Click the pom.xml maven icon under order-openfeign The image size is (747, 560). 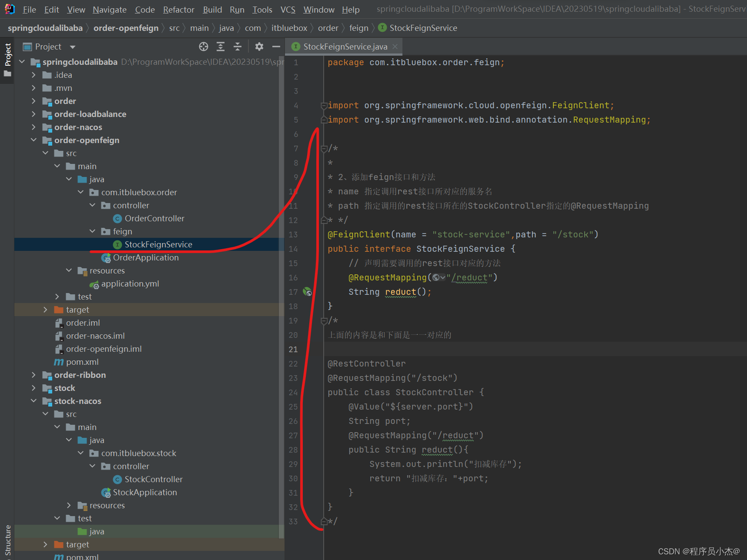click(x=59, y=362)
